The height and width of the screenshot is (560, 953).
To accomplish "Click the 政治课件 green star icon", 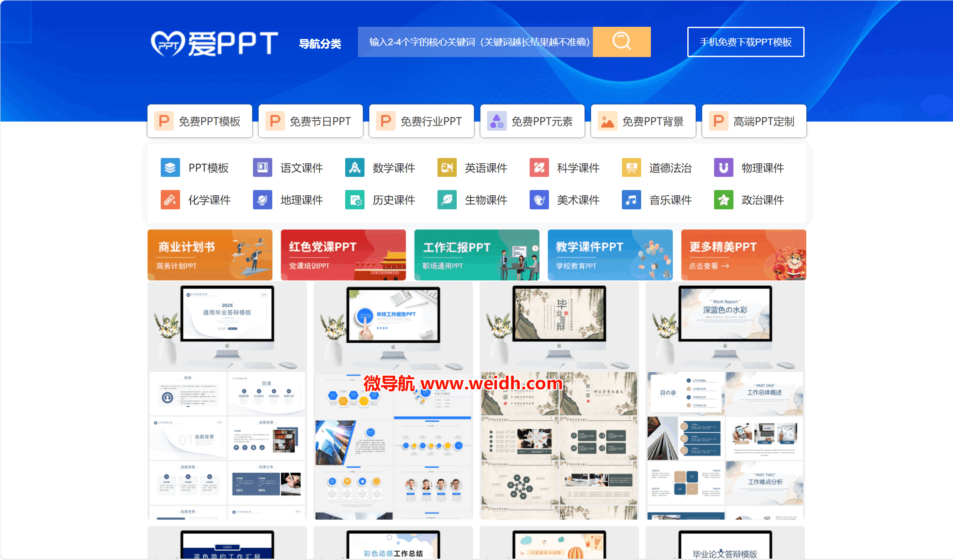I will tap(724, 200).
